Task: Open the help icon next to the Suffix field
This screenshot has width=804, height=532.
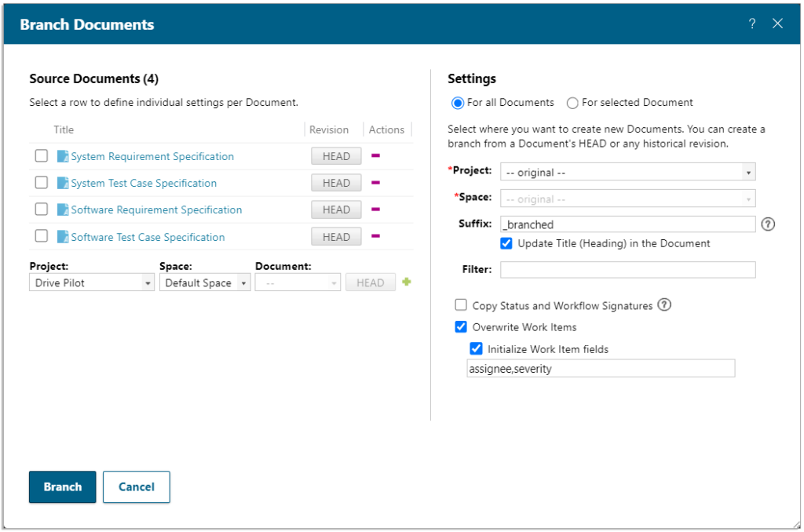Action: [768, 224]
